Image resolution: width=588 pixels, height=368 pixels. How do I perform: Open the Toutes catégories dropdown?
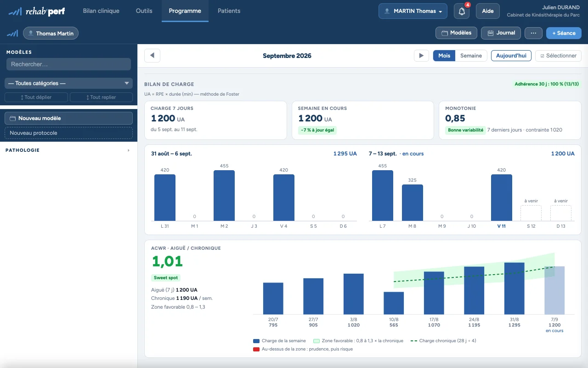(x=68, y=83)
